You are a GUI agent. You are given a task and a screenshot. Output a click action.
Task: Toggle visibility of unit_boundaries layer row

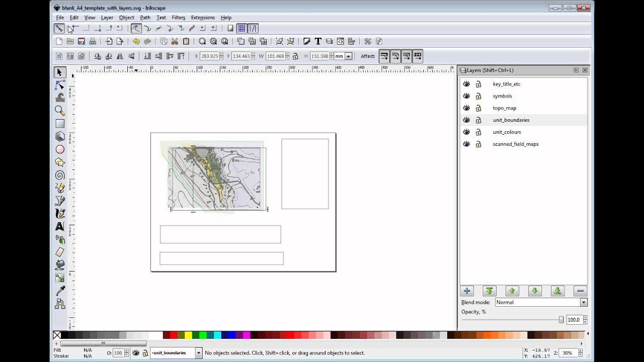(466, 120)
